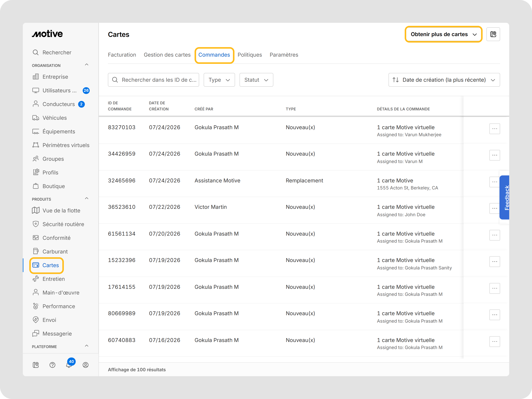Viewport: 532px width, 399px height.
Task: Click the map book icon in sidebar footer
Action: 36,365
